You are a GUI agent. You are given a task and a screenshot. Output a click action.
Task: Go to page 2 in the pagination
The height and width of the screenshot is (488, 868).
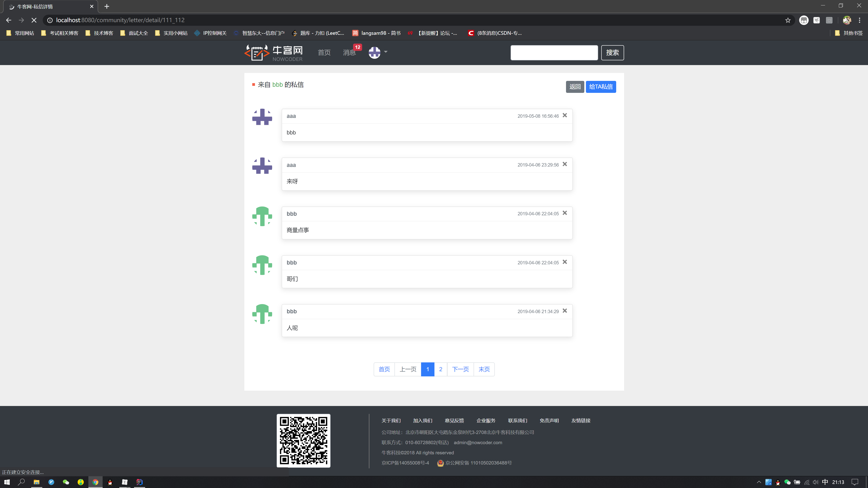click(440, 369)
